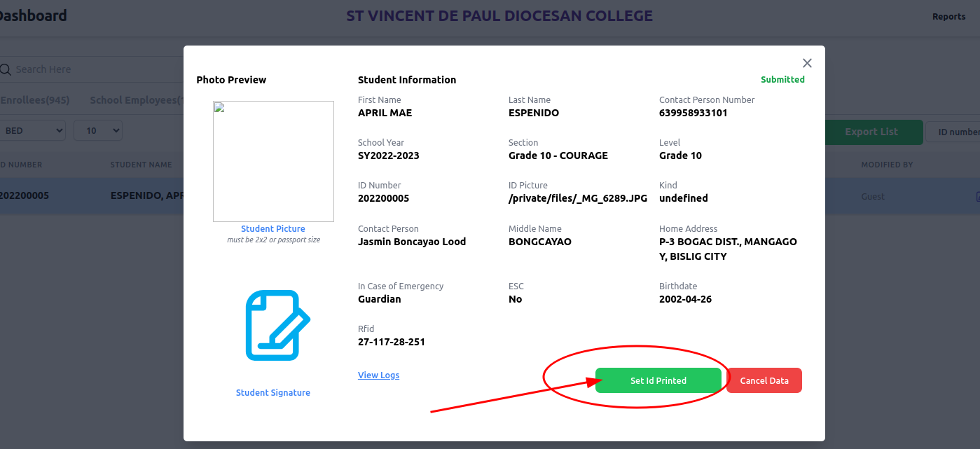Click birthdate 2002-04-26
Image resolution: width=980 pixels, height=449 pixels.
685,299
